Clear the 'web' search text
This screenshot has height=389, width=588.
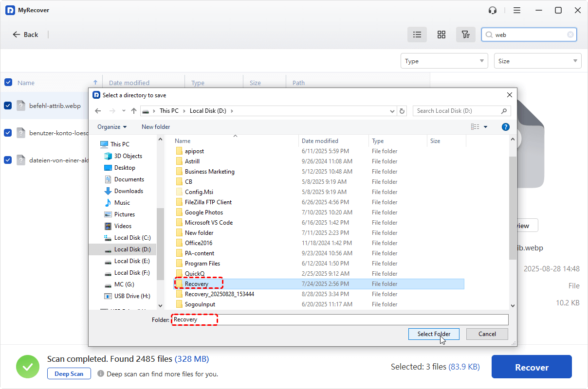[570, 35]
